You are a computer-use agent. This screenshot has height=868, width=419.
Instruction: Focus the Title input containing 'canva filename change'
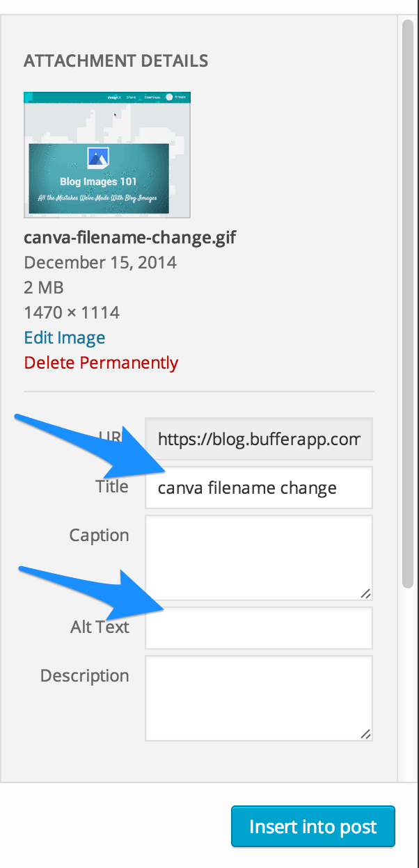[258, 488]
